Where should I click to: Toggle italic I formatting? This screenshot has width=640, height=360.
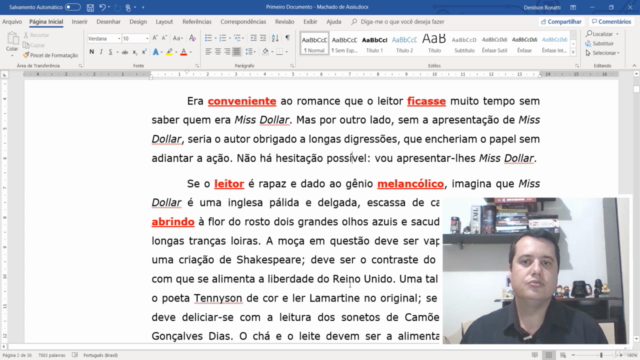pos(101,52)
